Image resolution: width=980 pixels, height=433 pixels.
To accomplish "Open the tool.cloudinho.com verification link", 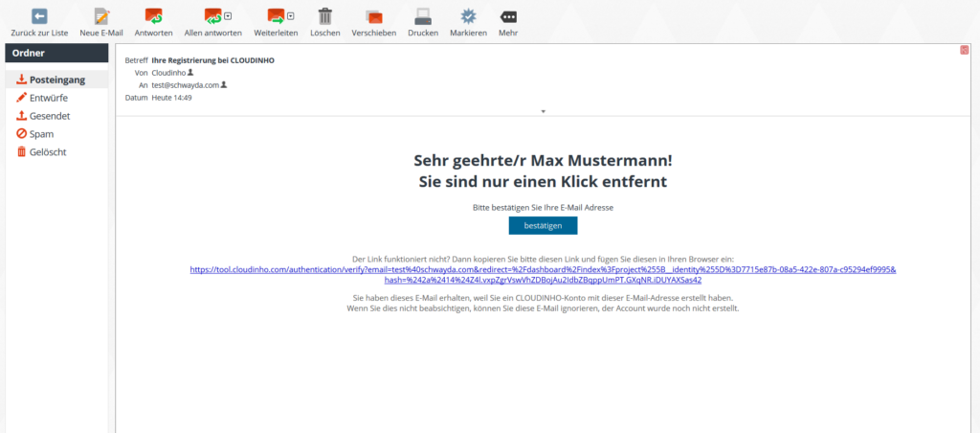I will coord(544,275).
